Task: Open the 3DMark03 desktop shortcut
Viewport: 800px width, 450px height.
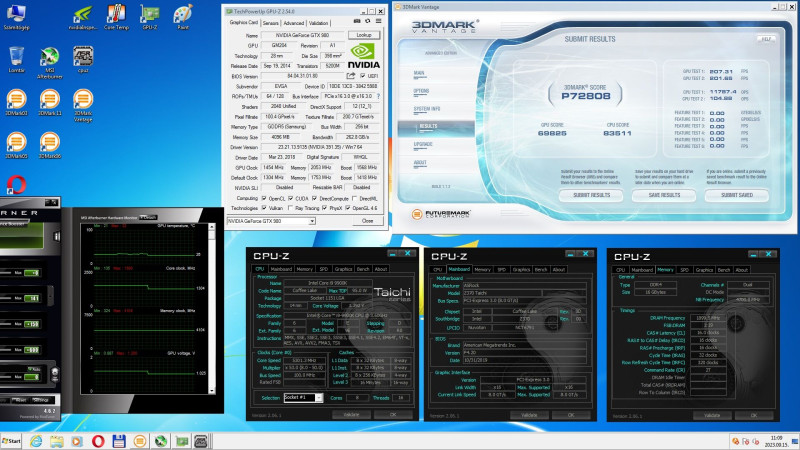Action: pyautogui.click(x=16, y=102)
